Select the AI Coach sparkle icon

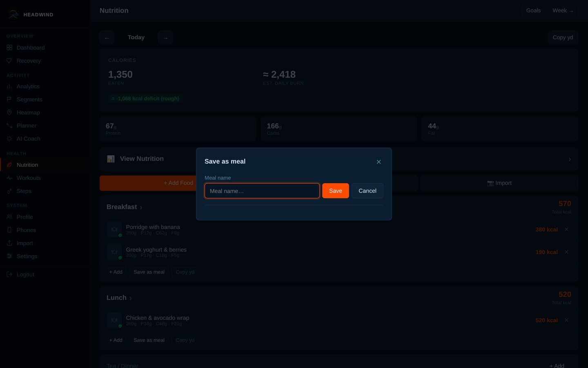click(9, 139)
